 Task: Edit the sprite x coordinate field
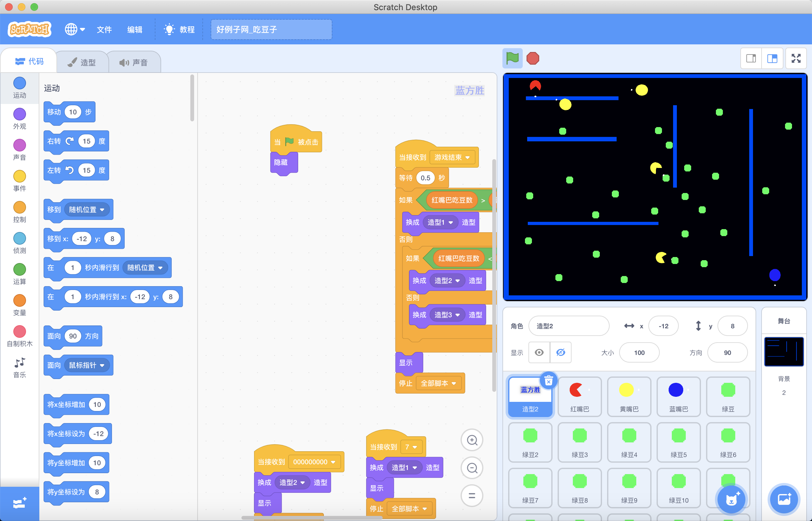663,326
